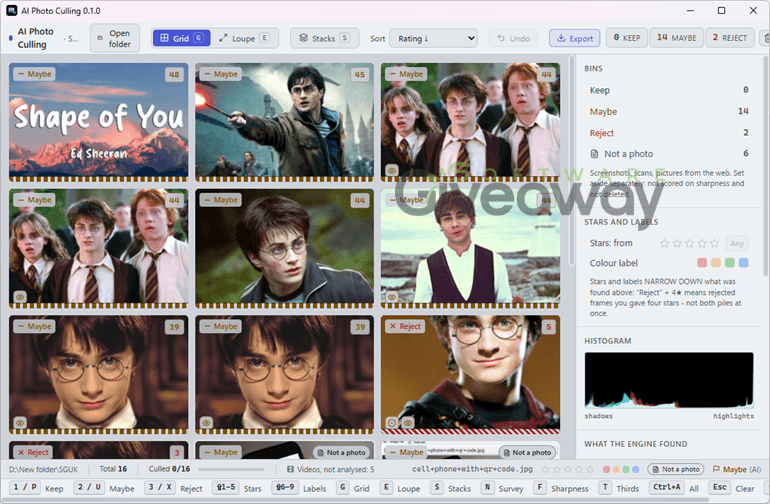Open Harry pointing wand thumbnail rated 45
The width and height of the screenshot is (770, 504).
coord(284,122)
